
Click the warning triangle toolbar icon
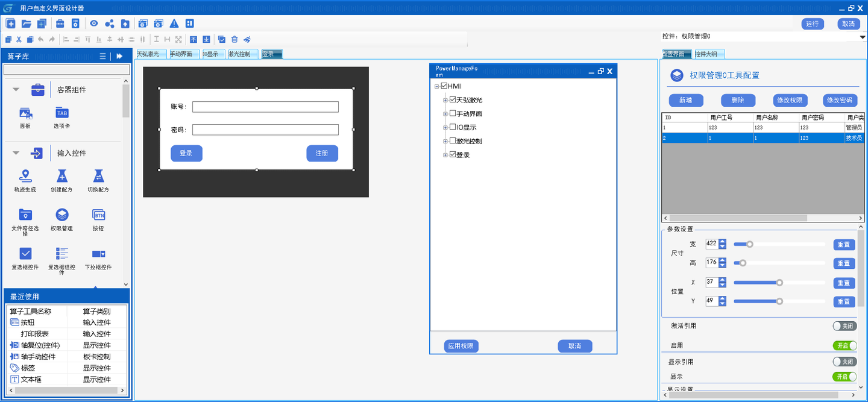coord(174,24)
